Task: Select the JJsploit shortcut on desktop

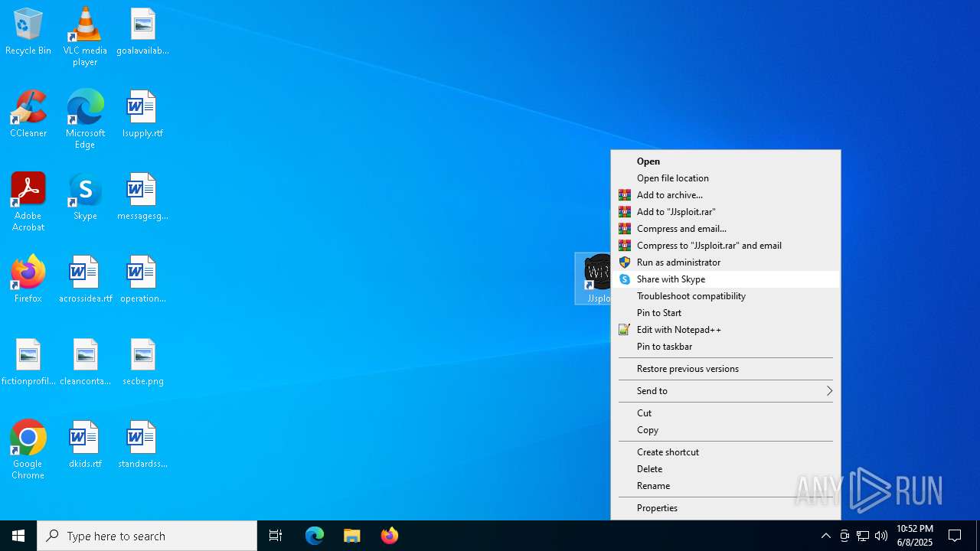Action: tap(593, 279)
